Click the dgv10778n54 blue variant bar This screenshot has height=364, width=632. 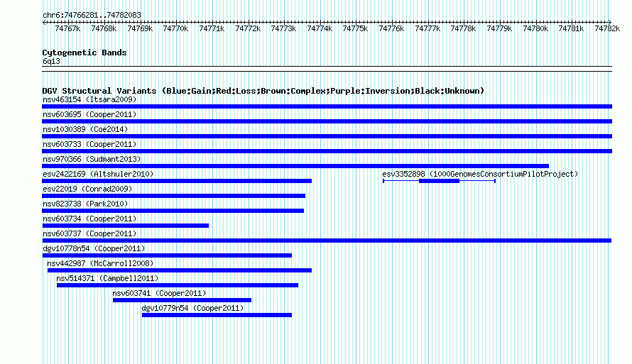(x=167, y=255)
